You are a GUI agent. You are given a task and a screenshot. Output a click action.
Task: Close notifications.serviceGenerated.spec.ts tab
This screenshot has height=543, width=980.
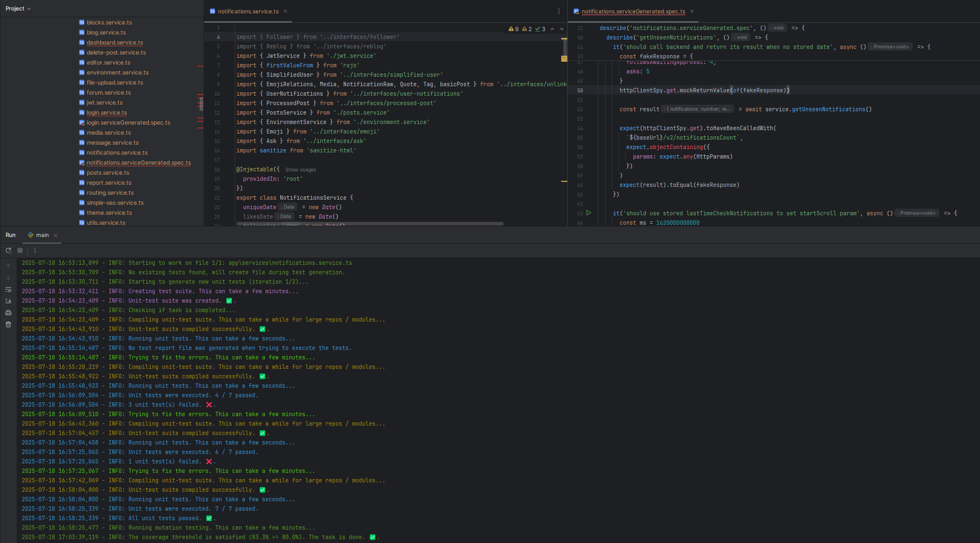692,11
